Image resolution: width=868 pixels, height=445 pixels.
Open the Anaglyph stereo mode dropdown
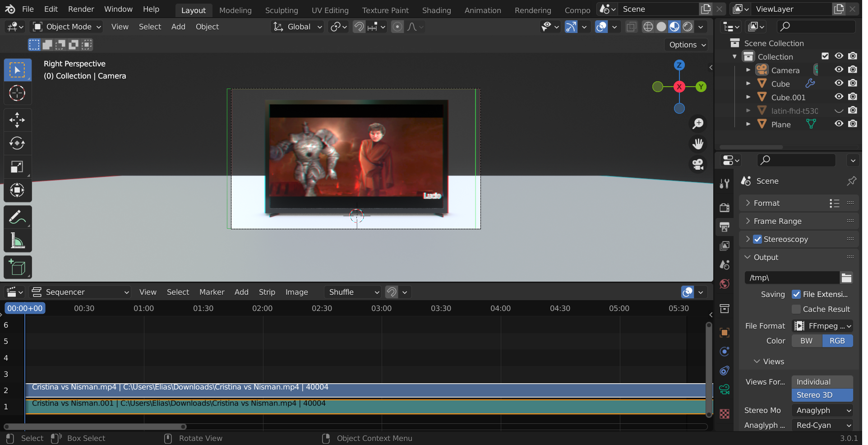pyautogui.click(x=822, y=410)
